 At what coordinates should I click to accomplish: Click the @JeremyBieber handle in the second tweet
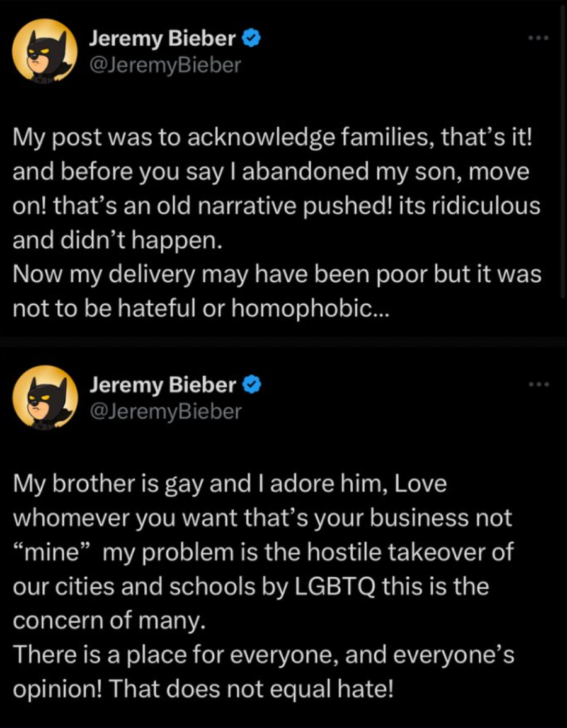(x=165, y=411)
